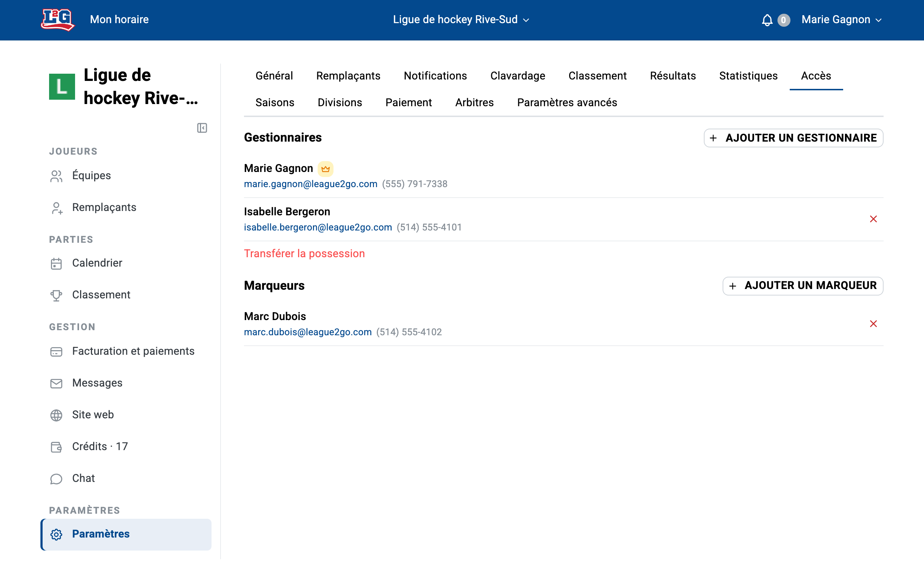This screenshot has width=924, height=578.
Task: Open Messages in the sidebar
Action: [x=126, y=383]
